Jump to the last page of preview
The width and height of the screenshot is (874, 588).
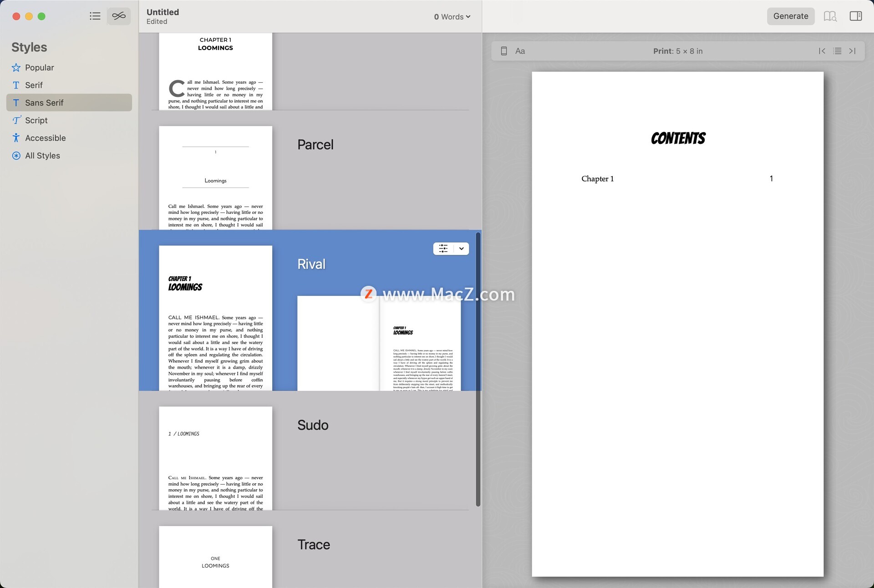click(x=852, y=51)
